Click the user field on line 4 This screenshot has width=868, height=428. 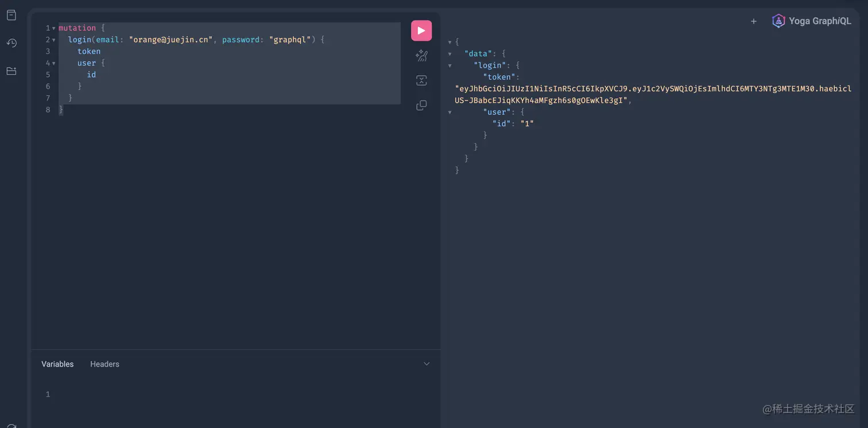[x=87, y=63]
